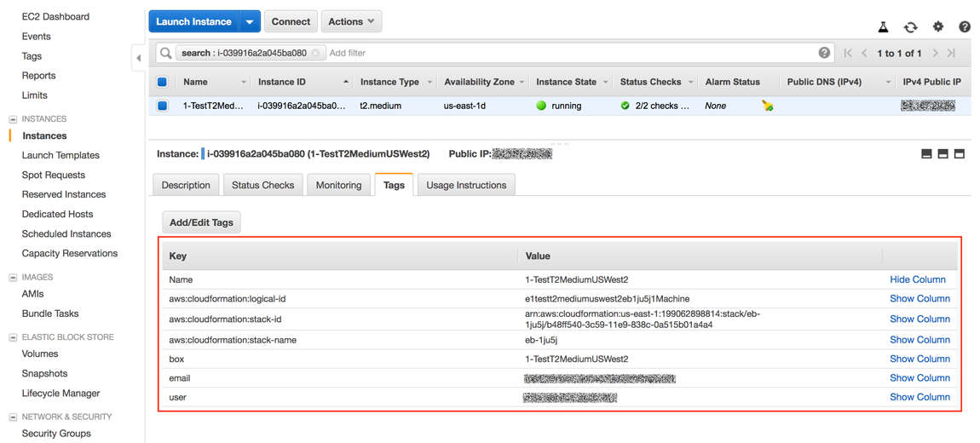Open Snapshots in sidebar
980x443 pixels.
pos(43,374)
